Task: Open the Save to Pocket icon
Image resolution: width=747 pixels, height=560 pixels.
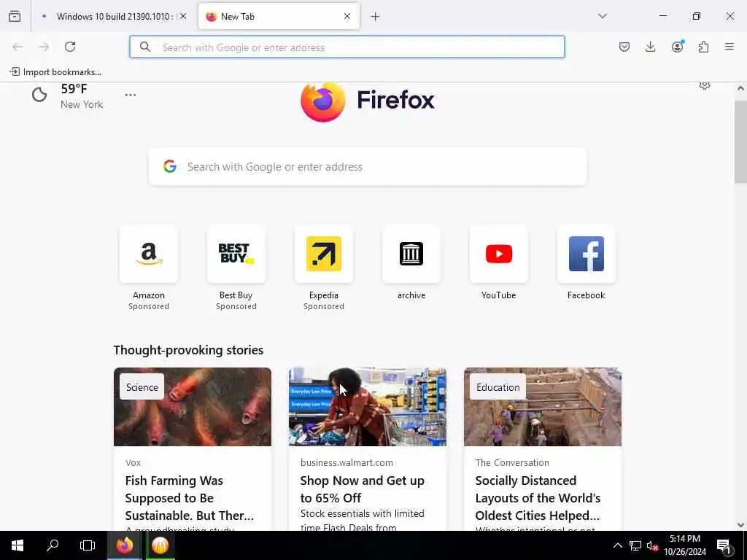Action: (x=624, y=47)
